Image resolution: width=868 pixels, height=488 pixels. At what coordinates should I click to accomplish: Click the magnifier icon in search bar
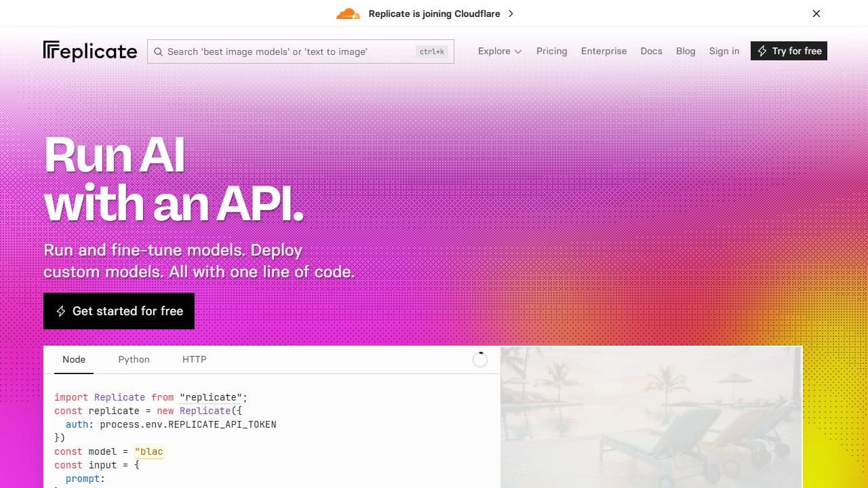(x=159, y=52)
